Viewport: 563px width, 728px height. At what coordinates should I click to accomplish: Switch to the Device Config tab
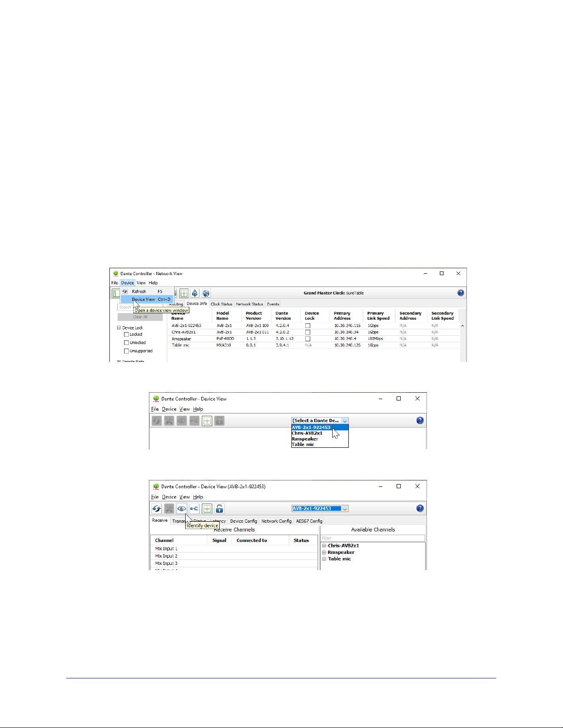point(244,521)
